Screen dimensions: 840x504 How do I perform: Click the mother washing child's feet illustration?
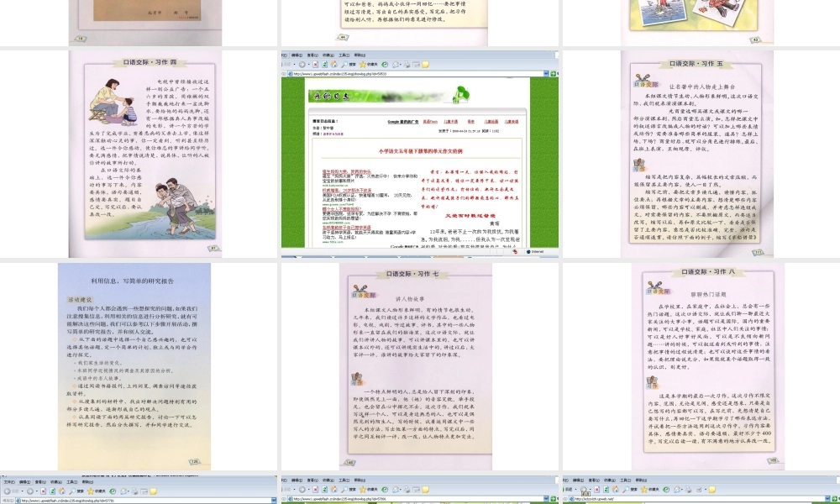(x=113, y=101)
